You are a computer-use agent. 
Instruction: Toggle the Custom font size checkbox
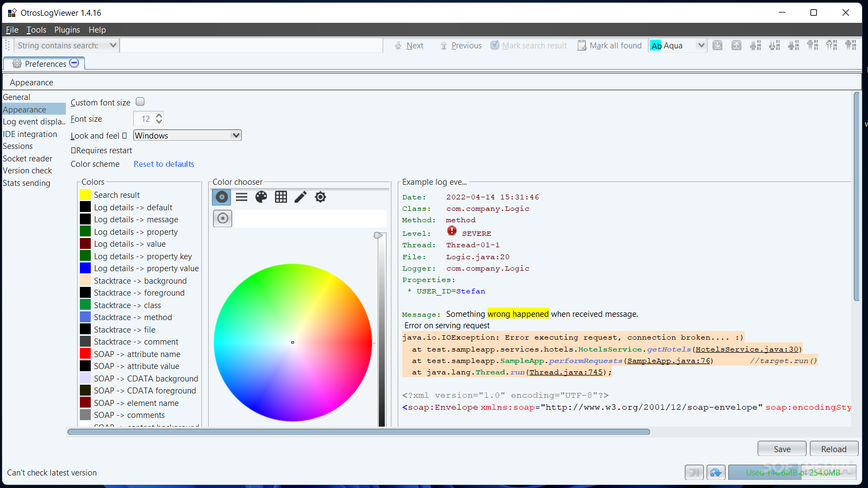point(140,102)
